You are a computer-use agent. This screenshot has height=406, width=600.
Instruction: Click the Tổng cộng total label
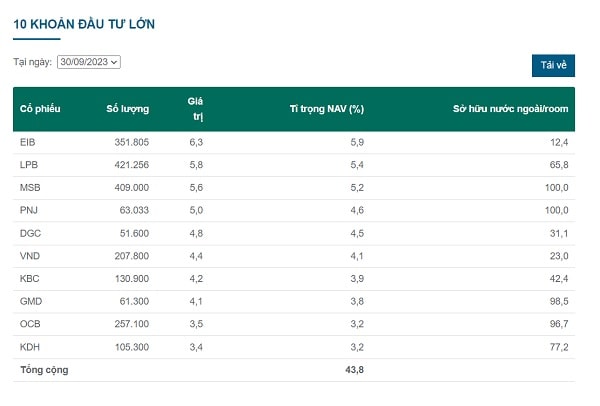(44, 370)
